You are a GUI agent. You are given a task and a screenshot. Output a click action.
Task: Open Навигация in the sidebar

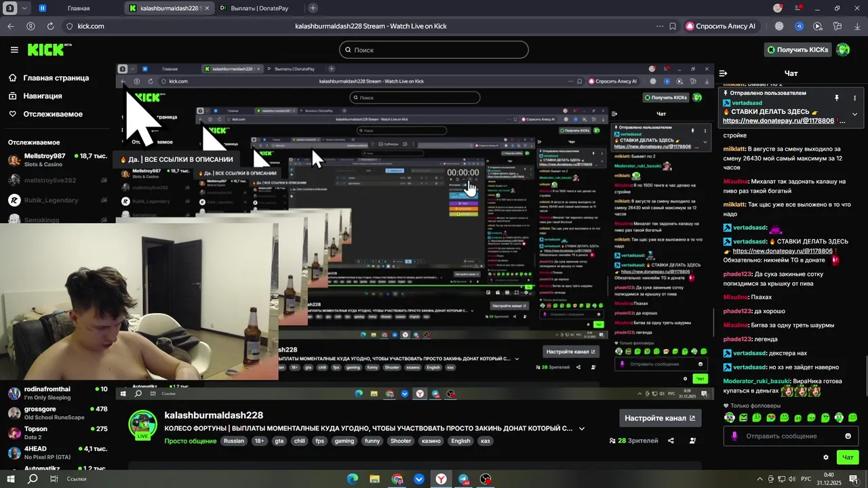(x=42, y=96)
